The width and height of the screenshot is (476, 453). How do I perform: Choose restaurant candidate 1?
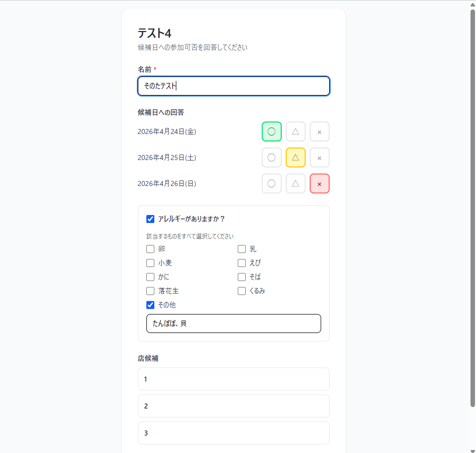[234, 379]
